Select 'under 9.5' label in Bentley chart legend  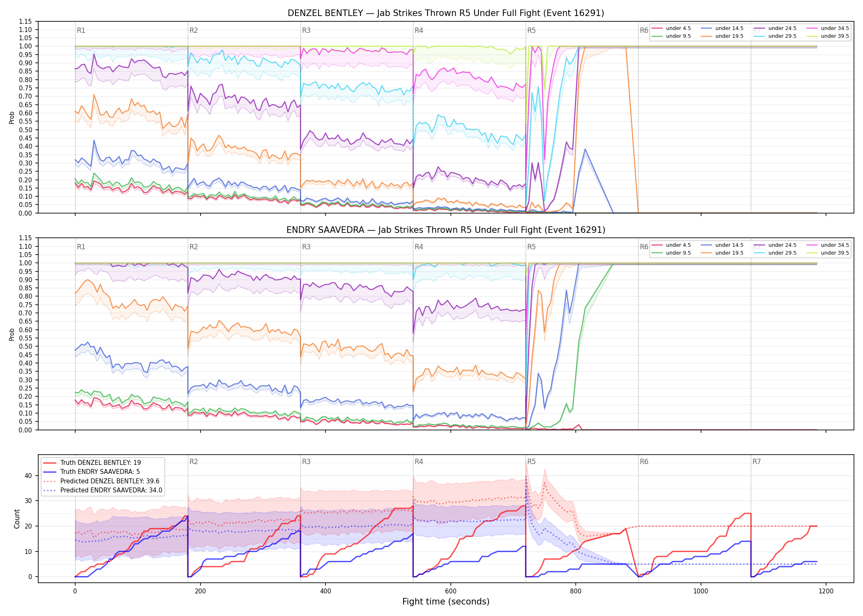[678, 36]
